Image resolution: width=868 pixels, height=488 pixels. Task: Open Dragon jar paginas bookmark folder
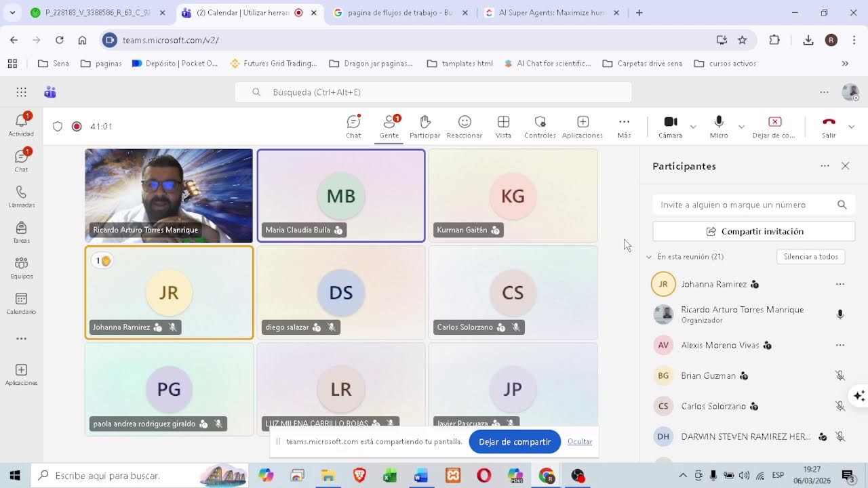coord(371,64)
